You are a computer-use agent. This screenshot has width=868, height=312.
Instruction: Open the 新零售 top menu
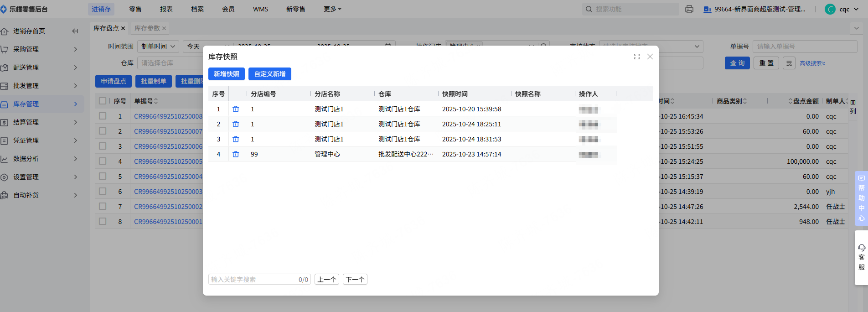[x=296, y=9]
